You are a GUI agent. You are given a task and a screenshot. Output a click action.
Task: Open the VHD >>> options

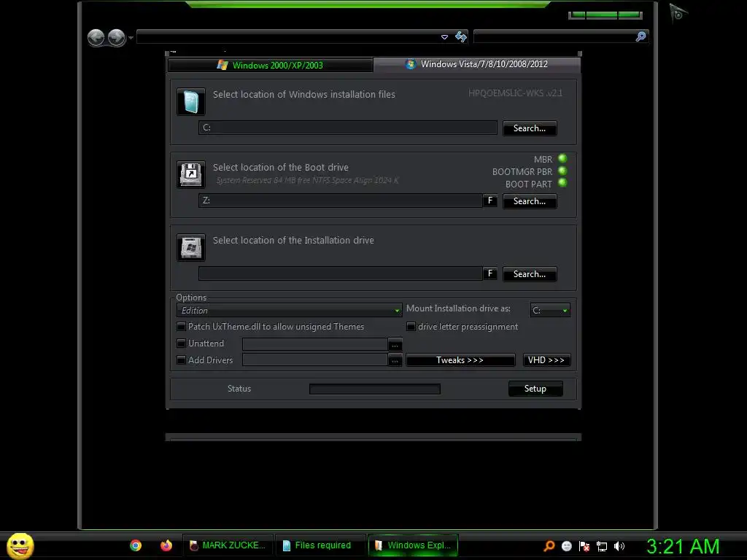pos(546,360)
